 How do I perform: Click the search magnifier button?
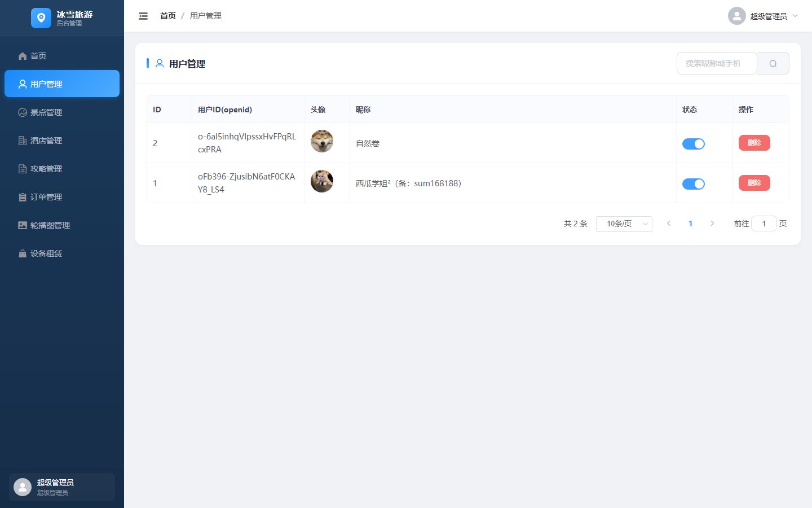773,63
